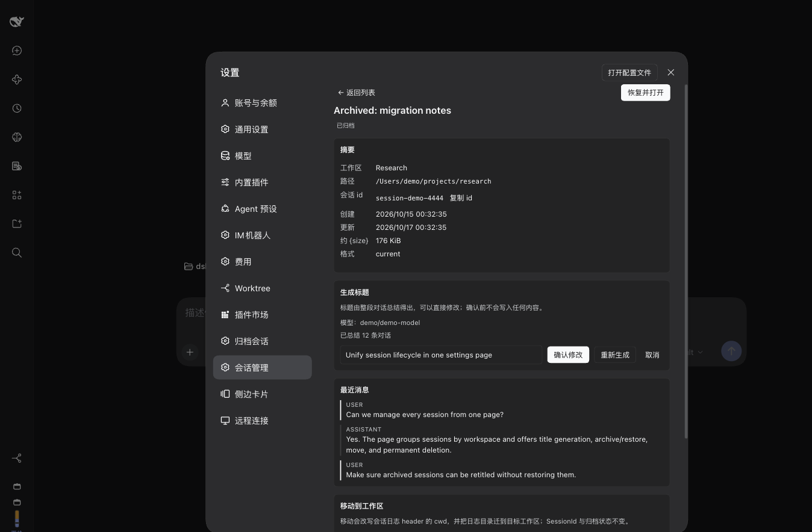Click the blue send arrow button

pyautogui.click(x=731, y=351)
